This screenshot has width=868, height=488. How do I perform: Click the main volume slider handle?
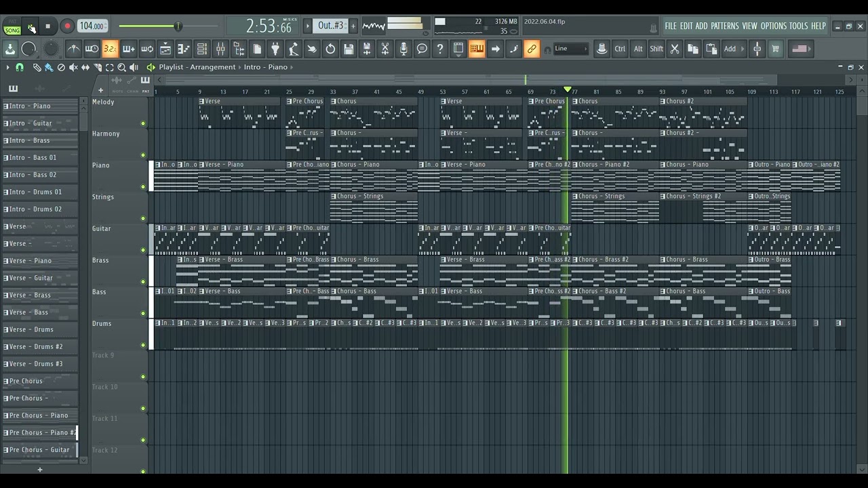pyautogui.click(x=178, y=26)
